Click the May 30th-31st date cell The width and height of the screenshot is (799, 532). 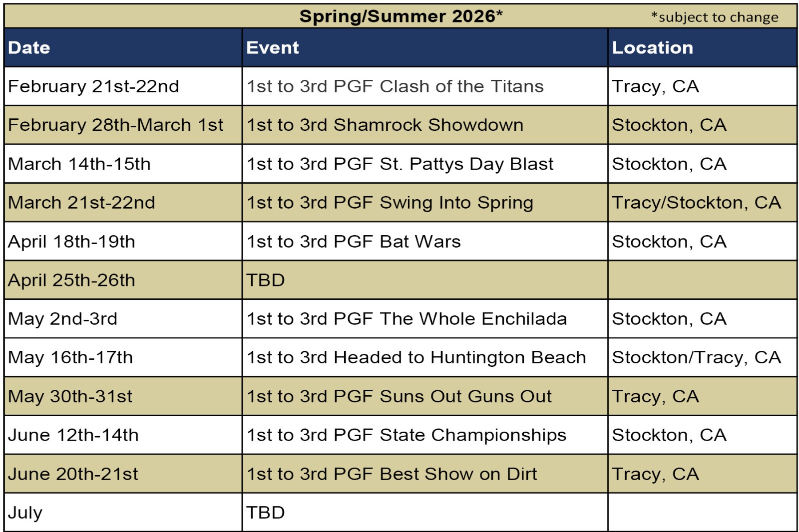click(x=70, y=396)
